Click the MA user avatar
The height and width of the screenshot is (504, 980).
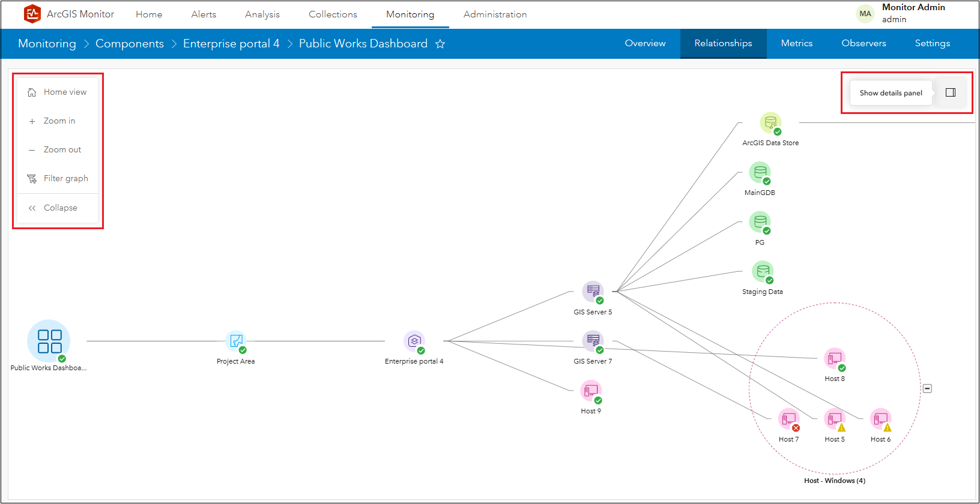[865, 14]
